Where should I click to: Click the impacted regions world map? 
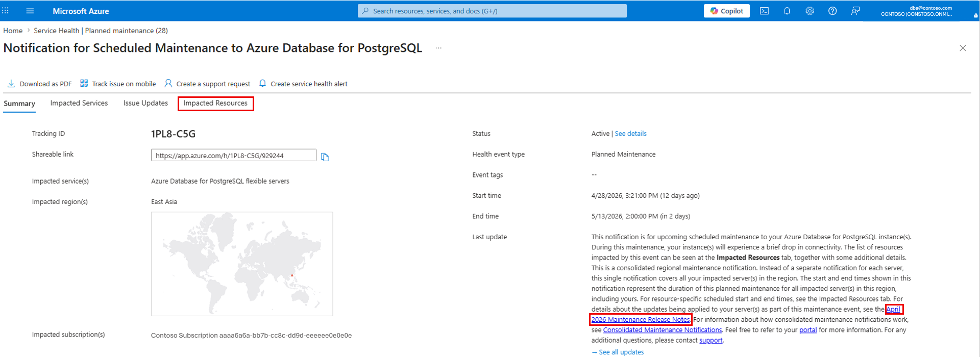click(242, 264)
